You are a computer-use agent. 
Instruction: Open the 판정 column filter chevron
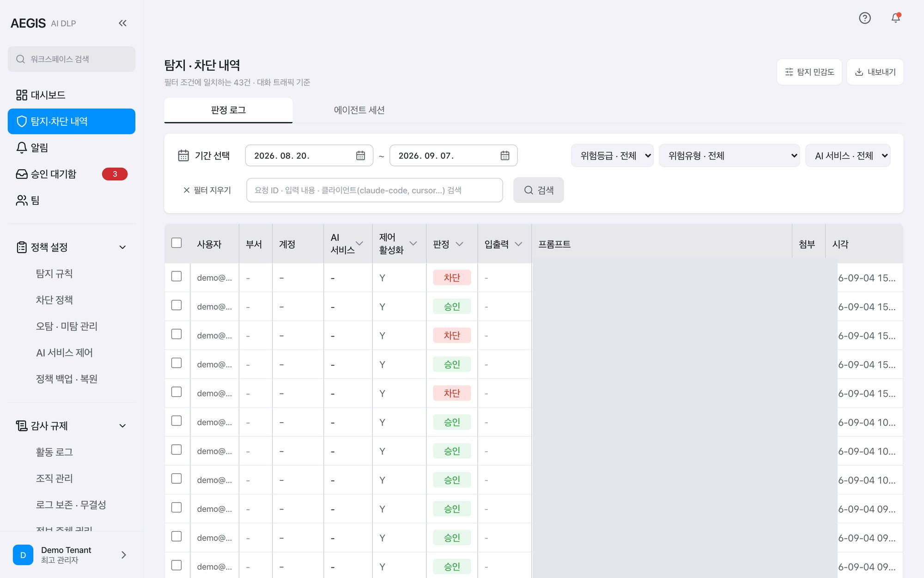pos(459,244)
